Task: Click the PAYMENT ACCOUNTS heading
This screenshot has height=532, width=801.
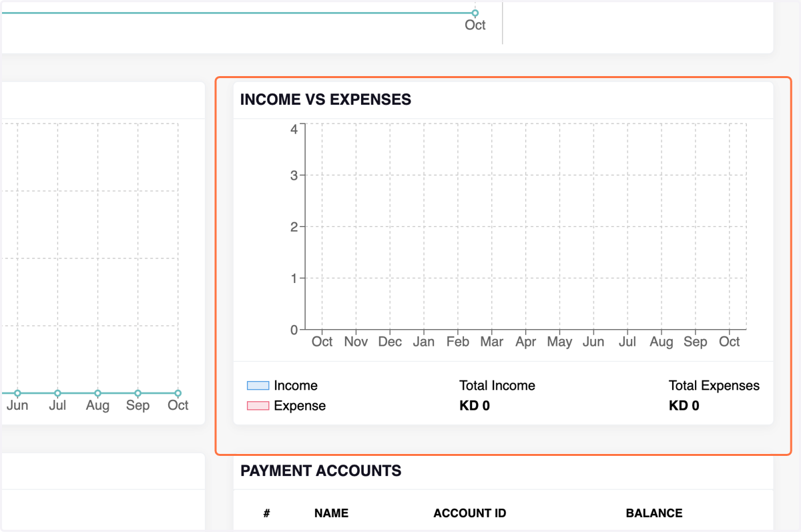Action: [321, 471]
